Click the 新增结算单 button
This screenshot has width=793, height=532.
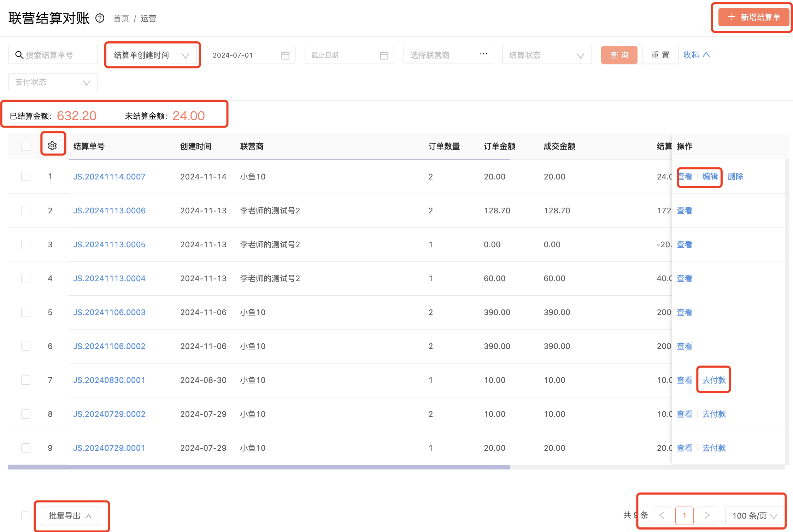pos(753,17)
